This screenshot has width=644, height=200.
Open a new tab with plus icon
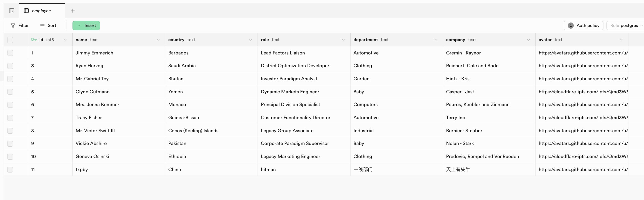pos(73,11)
